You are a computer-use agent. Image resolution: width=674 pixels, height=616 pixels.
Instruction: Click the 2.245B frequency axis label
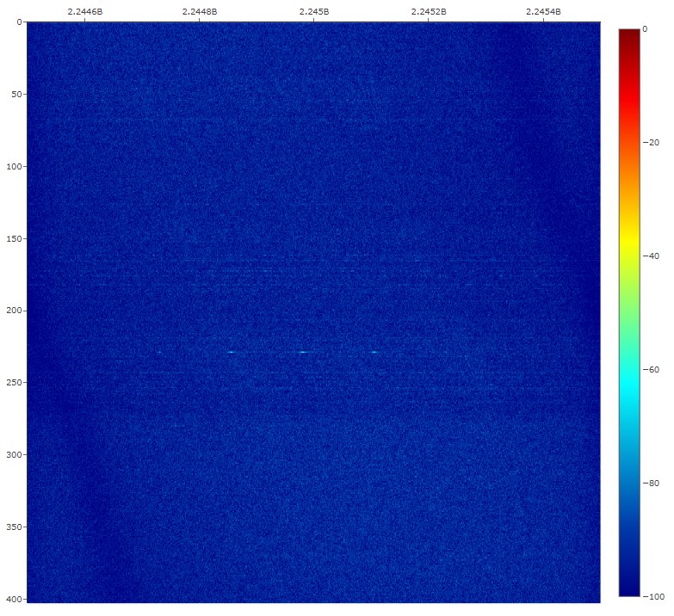pyautogui.click(x=314, y=11)
